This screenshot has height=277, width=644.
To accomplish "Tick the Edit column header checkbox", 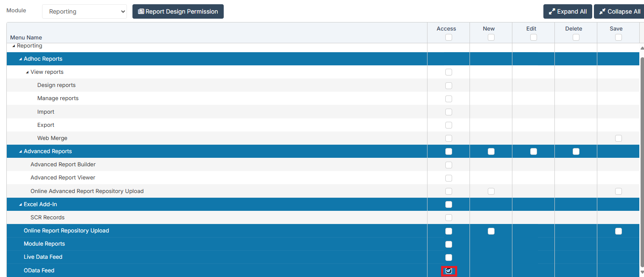I will (x=534, y=37).
